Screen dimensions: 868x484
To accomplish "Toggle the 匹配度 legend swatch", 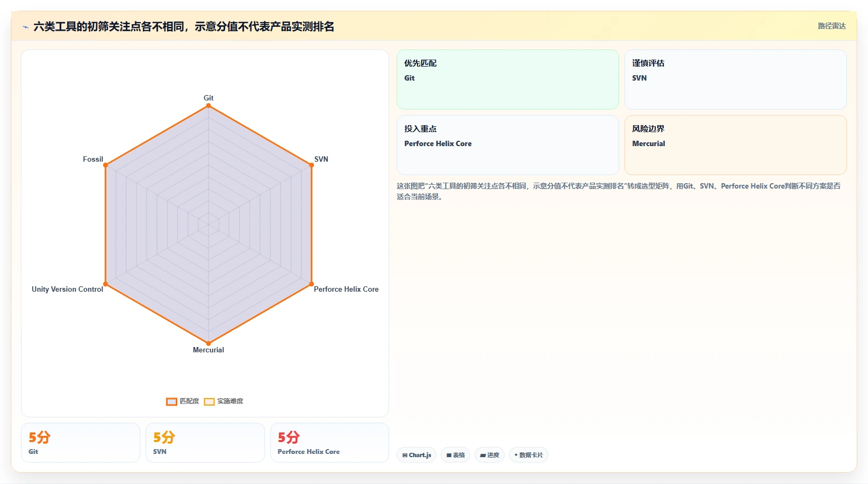I will (x=171, y=402).
